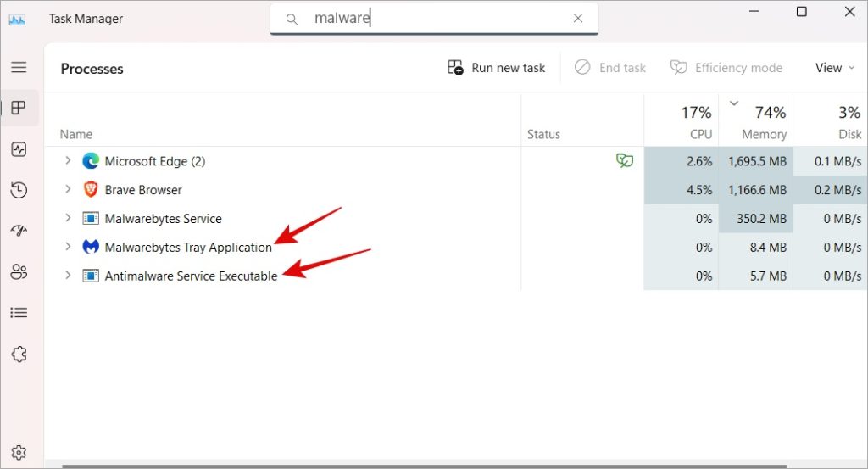Open the View dropdown menu
The height and width of the screenshot is (469, 868).
click(x=835, y=68)
